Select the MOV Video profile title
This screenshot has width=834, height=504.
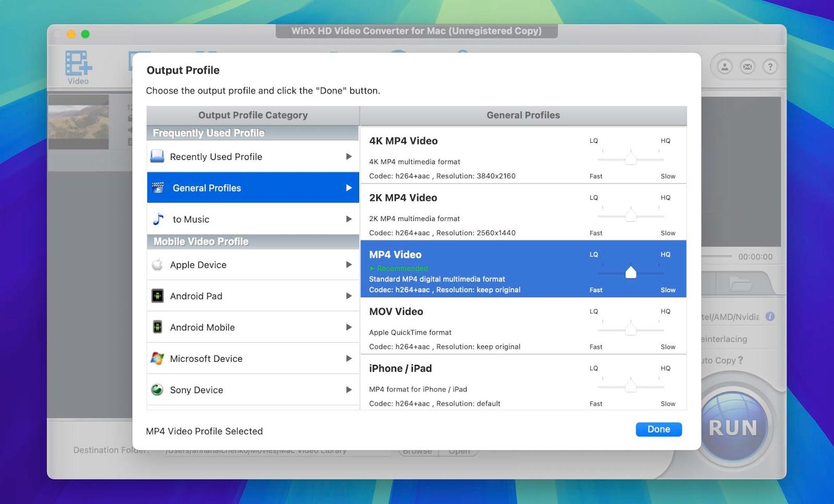coord(396,311)
